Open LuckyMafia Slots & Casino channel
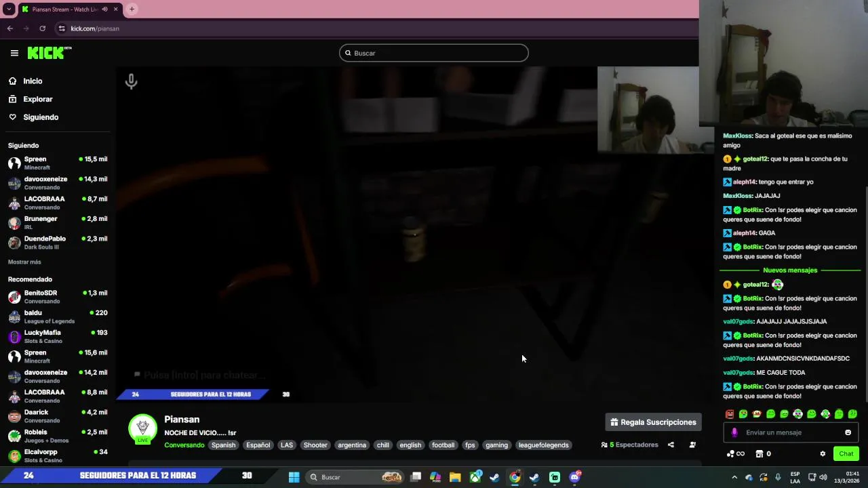Image resolution: width=868 pixels, height=488 pixels. [x=58, y=336]
